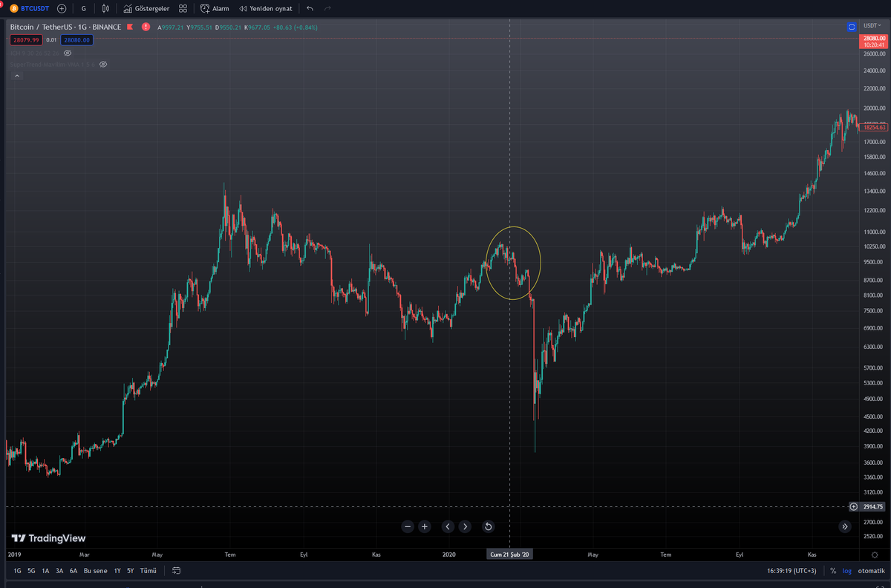Open the Göstergeler indicators dialog
Image resolution: width=891 pixels, height=588 pixels.
146,8
